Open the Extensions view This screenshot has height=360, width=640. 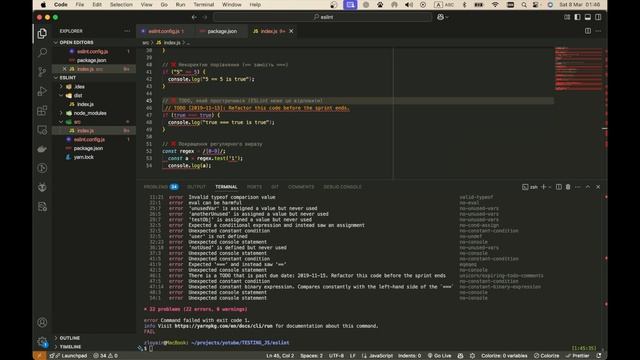42,111
